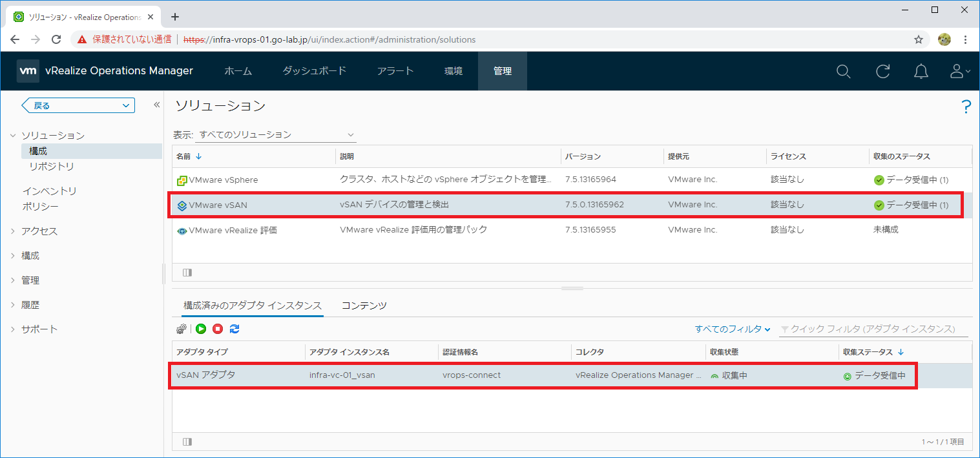Click the configure gear icon in adapter toolbar
Viewport: 980px width, 458px height.
pos(182,329)
